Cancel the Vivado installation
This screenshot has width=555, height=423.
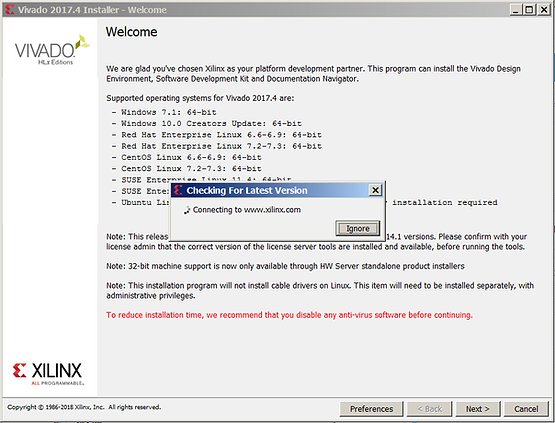[526, 409]
